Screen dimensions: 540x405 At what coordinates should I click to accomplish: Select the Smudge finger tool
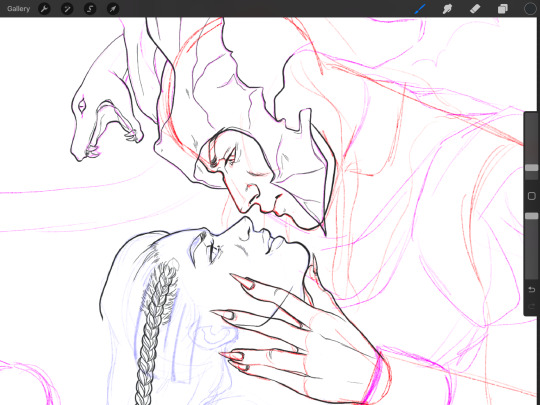click(447, 9)
